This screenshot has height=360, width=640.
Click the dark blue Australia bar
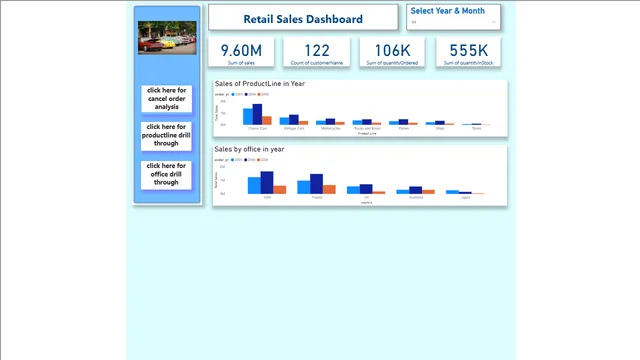[x=416, y=190]
